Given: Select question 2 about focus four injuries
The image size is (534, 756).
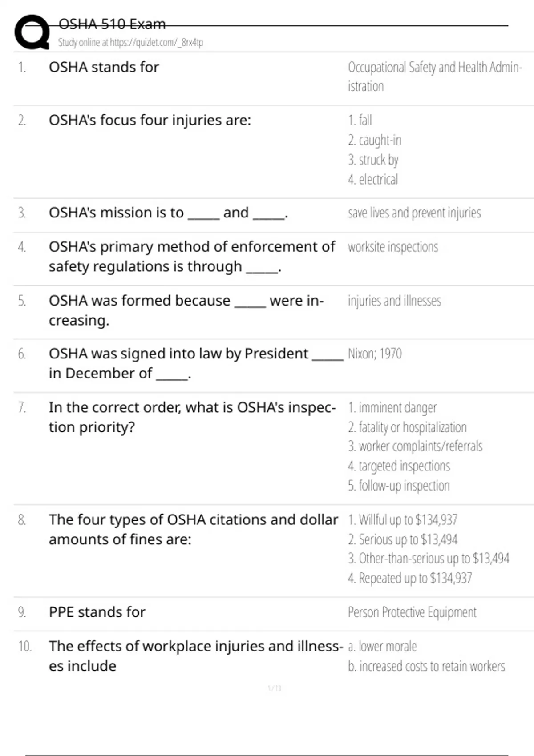Looking at the screenshot, I should click(x=150, y=120).
